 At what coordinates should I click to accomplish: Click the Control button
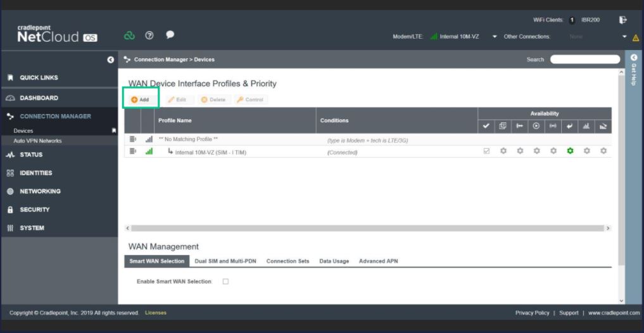point(250,99)
